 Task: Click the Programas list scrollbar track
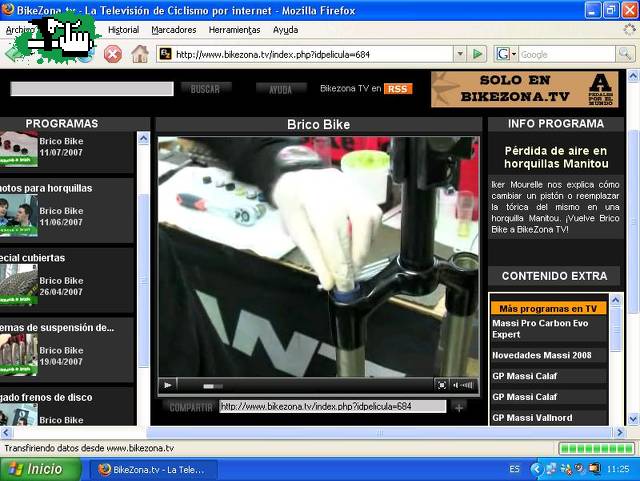[x=143, y=282]
